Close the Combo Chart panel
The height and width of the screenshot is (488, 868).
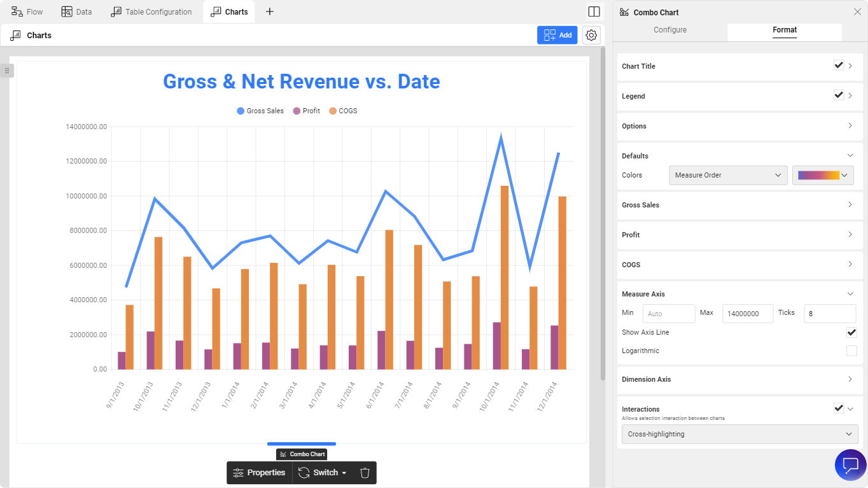click(857, 12)
